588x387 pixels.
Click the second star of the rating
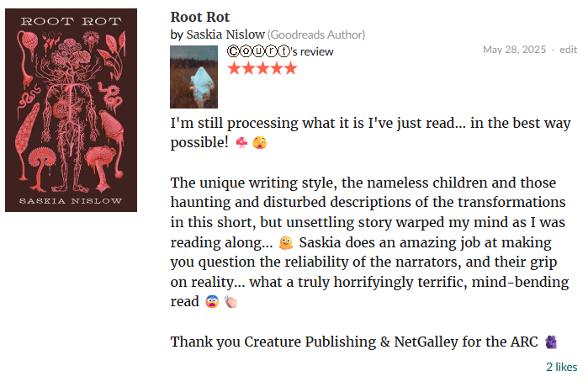pos(248,68)
